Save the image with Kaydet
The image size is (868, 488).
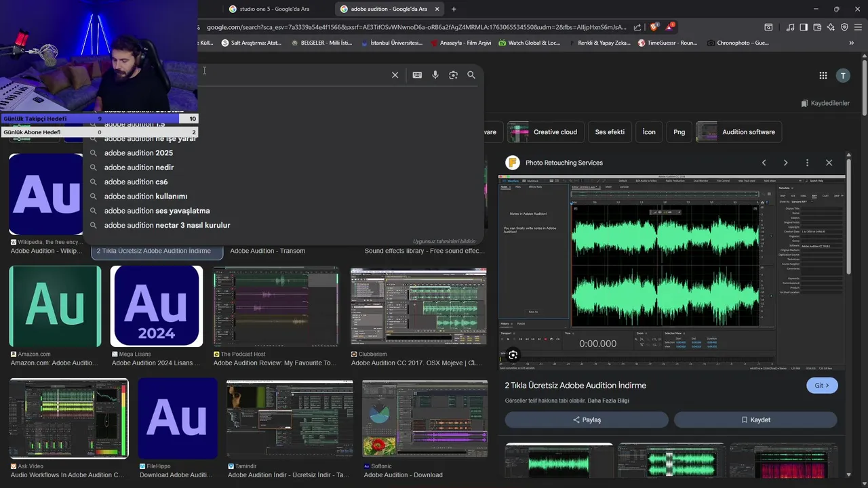755,420
